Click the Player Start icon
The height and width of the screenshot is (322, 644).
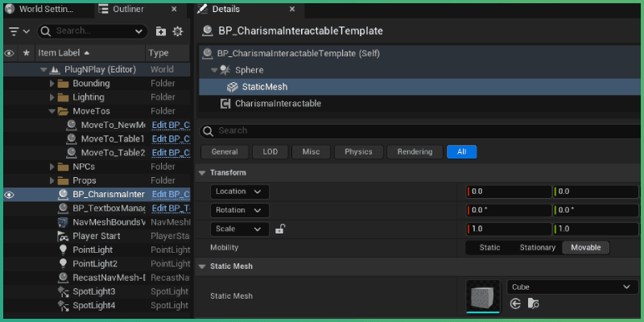point(63,236)
